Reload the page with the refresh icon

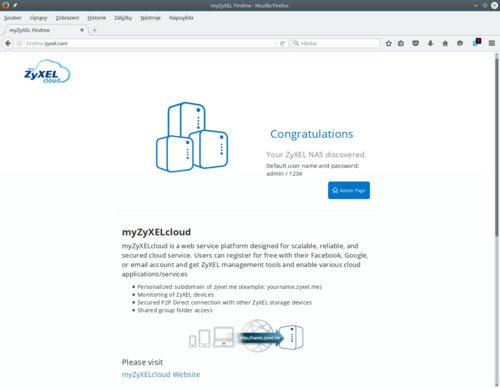click(282, 43)
